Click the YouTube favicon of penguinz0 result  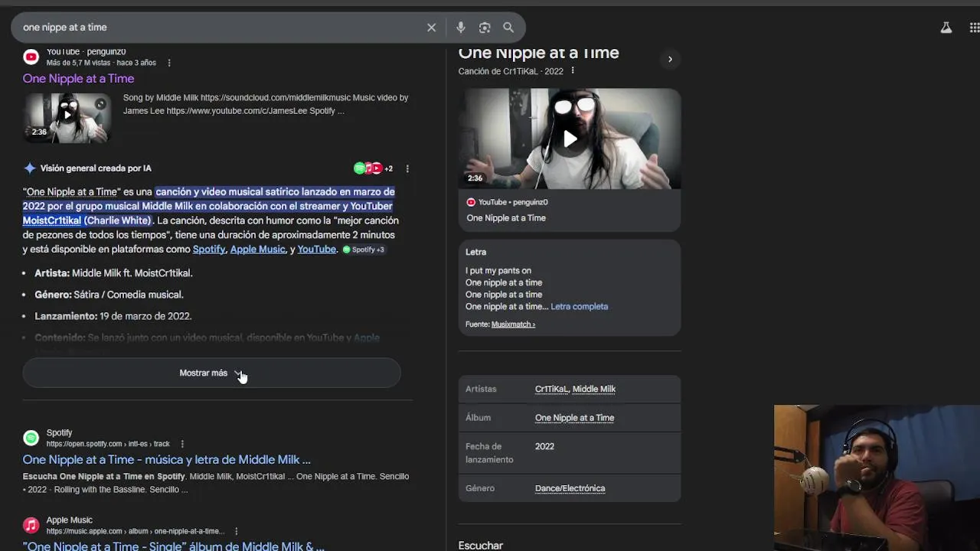coord(31,57)
